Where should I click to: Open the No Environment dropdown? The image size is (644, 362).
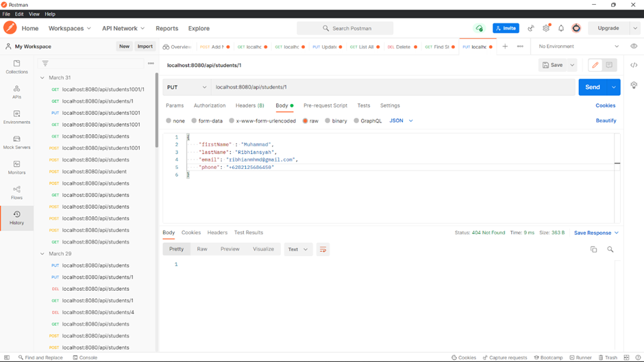[x=578, y=47]
